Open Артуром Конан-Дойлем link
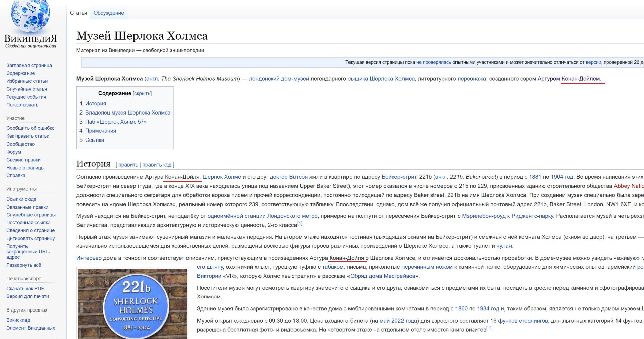Viewport: 644px width, 339px height. pyautogui.click(x=569, y=79)
